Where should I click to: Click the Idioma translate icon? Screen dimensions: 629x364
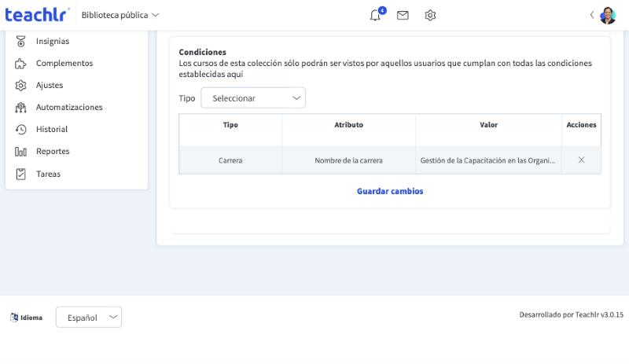[x=14, y=318]
